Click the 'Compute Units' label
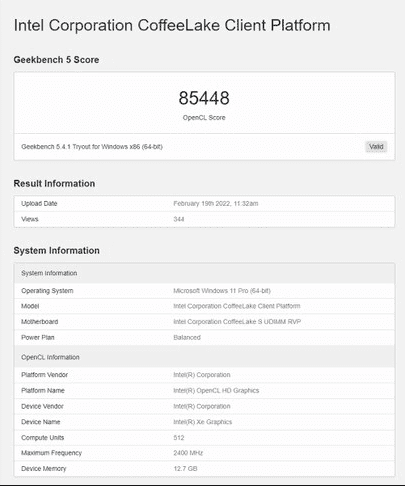The width and height of the screenshot is (405, 486). click(43, 437)
